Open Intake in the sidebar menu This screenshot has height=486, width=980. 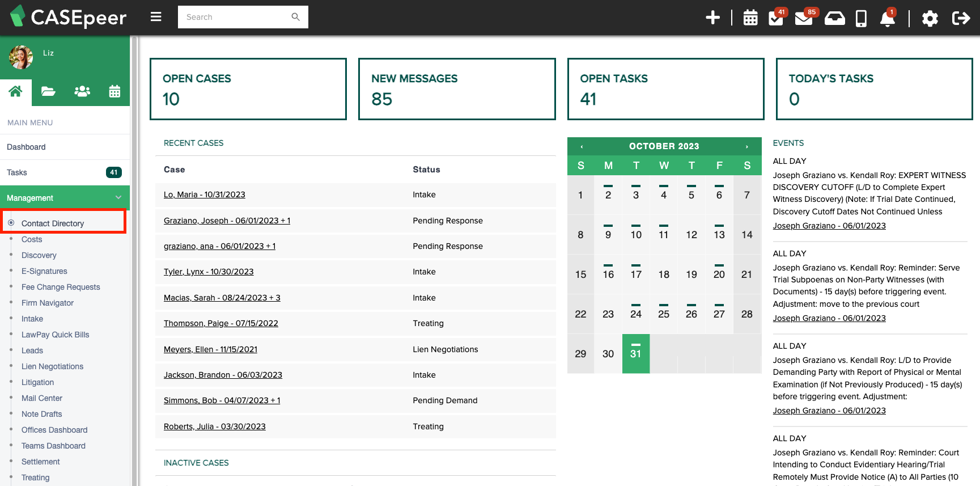click(32, 319)
